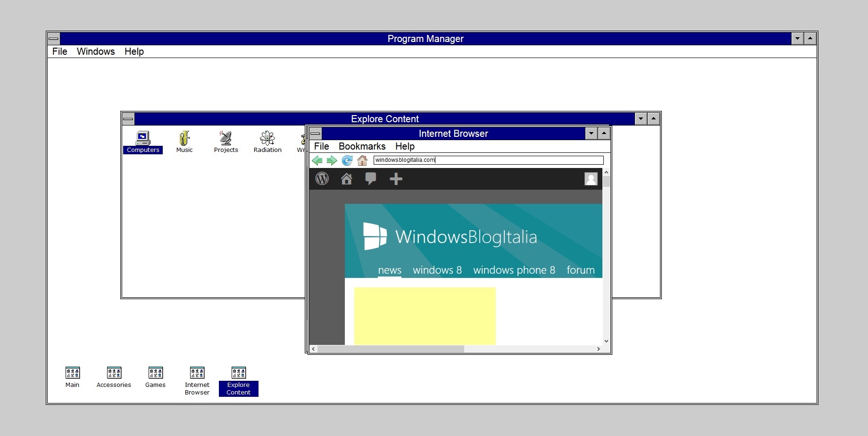Open Program Manager Help menu
Screen dimensions: 868x436
(134, 51)
